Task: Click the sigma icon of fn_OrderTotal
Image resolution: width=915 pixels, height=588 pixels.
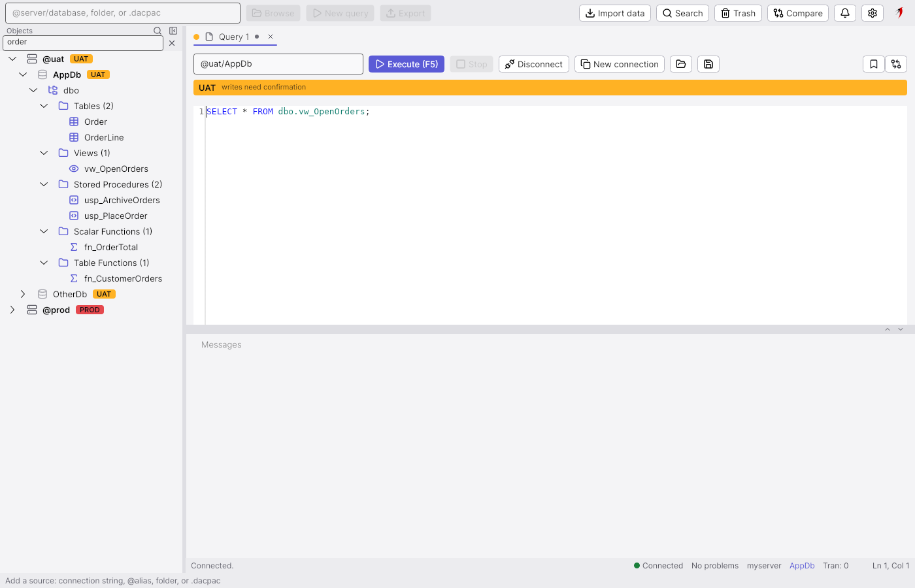Action: (74, 247)
